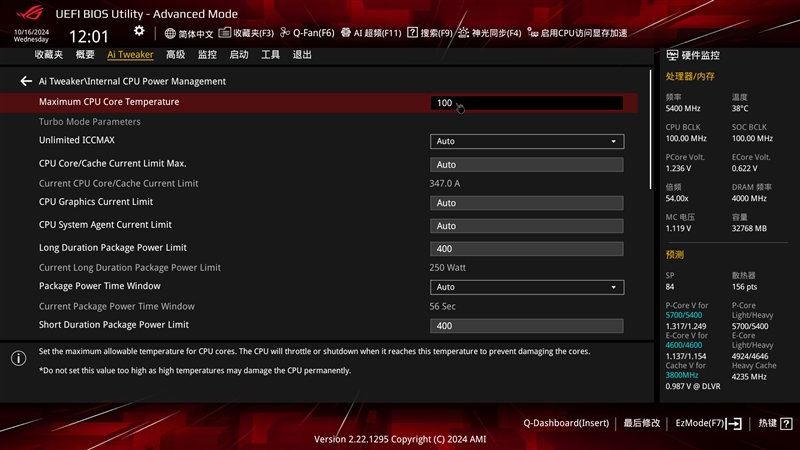Screen dimensions: 800x450
Task: Click the hardware monitor icon in the right panel header
Action: coord(672,55)
